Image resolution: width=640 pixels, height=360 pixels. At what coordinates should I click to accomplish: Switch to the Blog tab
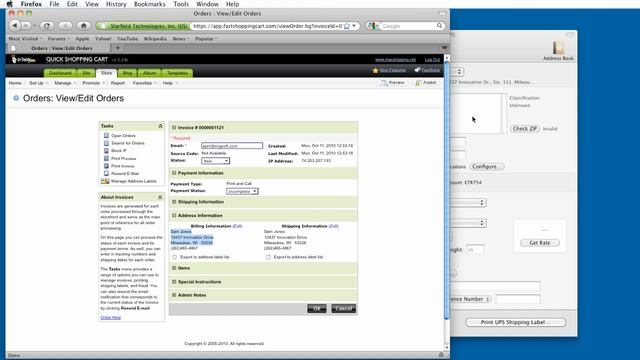[x=128, y=73]
